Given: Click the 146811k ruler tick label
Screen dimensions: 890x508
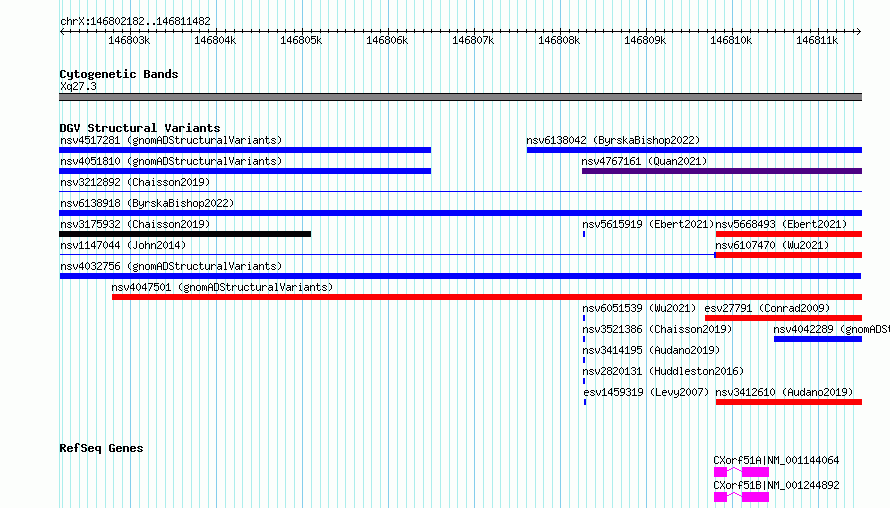Looking at the screenshot, I should [817, 41].
